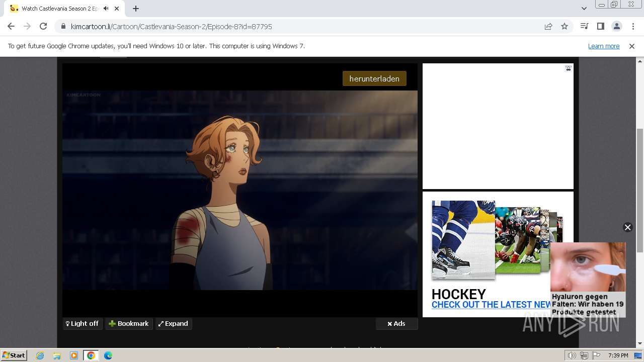644x362 pixels.
Task: Hide ads with the Ads button
Action: 396,324
